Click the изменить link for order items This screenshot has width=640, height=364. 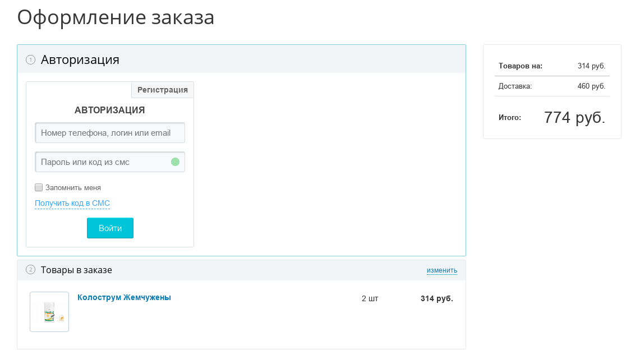[x=441, y=270]
